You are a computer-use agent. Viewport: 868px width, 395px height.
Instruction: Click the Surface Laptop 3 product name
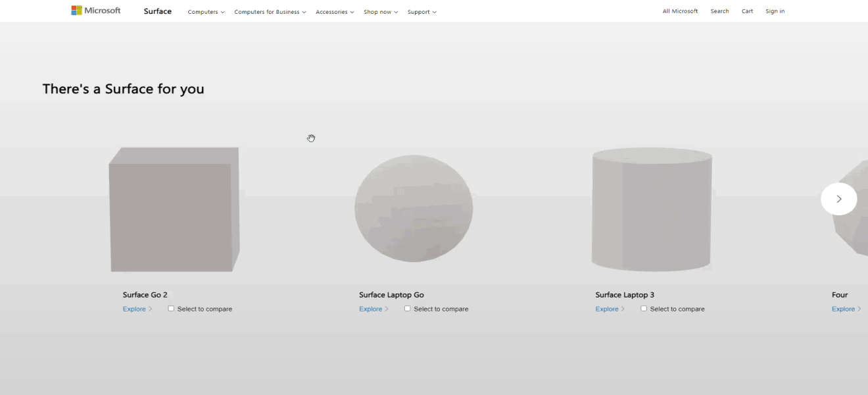[625, 295]
